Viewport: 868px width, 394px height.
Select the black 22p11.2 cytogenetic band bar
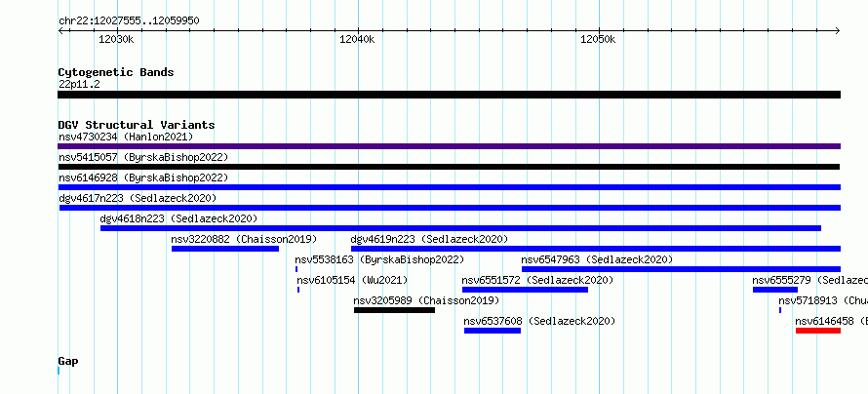(449, 95)
